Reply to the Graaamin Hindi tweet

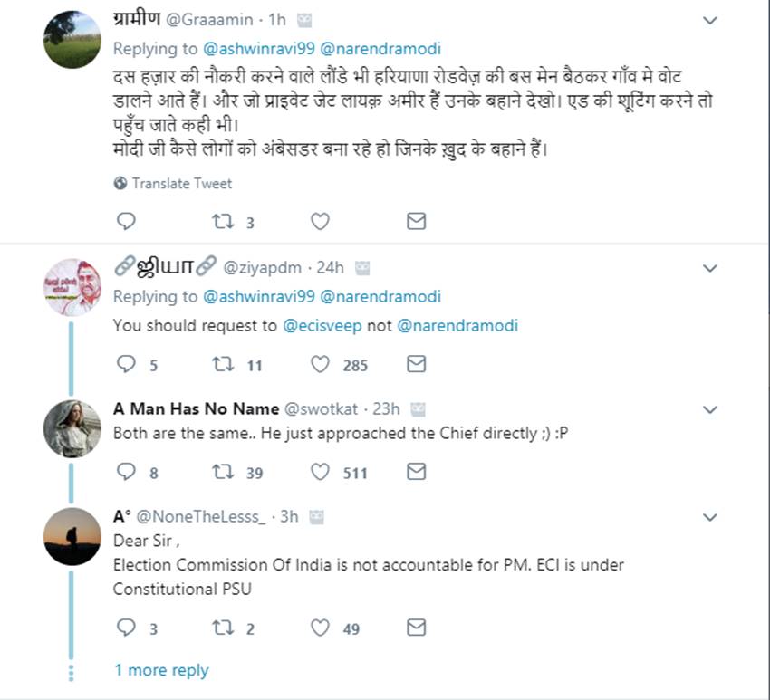click(127, 221)
